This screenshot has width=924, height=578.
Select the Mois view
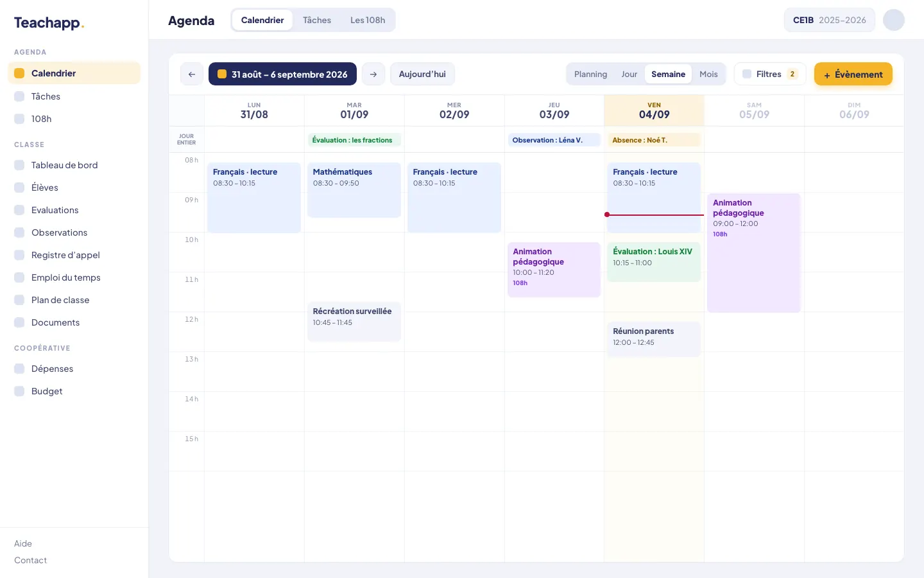tap(708, 74)
